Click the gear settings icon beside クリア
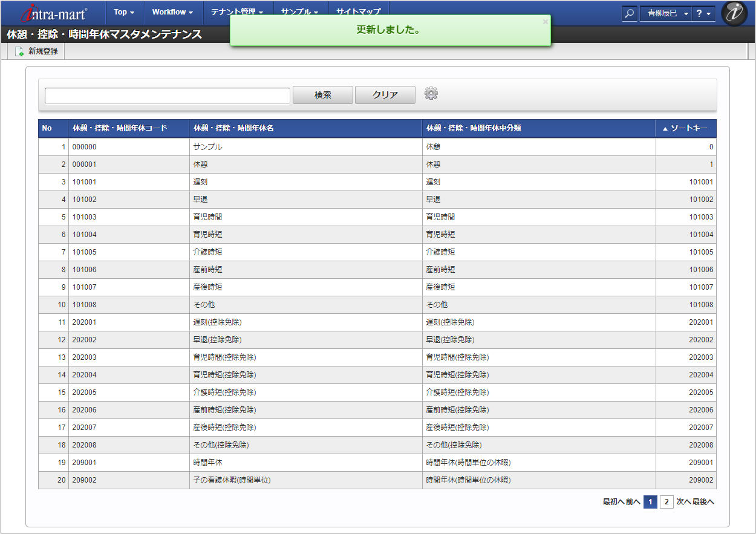Image resolution: width=756 pixels, height=534 pixels. [431, 94]
